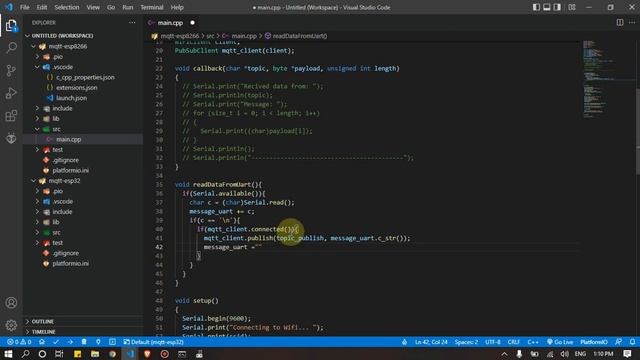640x360 pixels.
Task: Toggle Primary Side Bar visibility
Action: 536,7
